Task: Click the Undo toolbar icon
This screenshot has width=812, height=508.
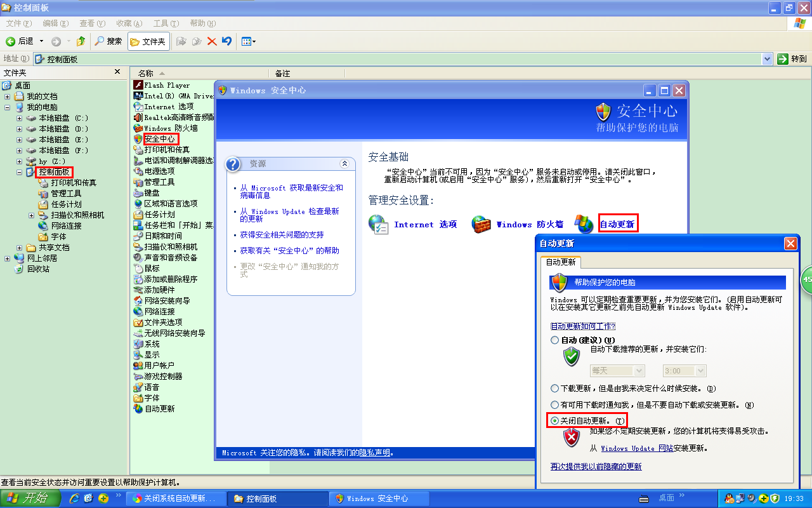Action: pos(226,41)
